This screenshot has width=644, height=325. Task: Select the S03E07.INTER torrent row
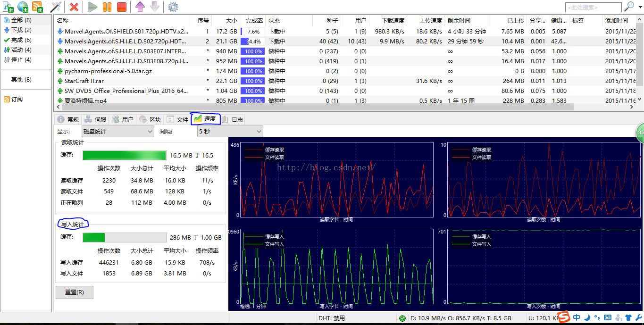345,51
